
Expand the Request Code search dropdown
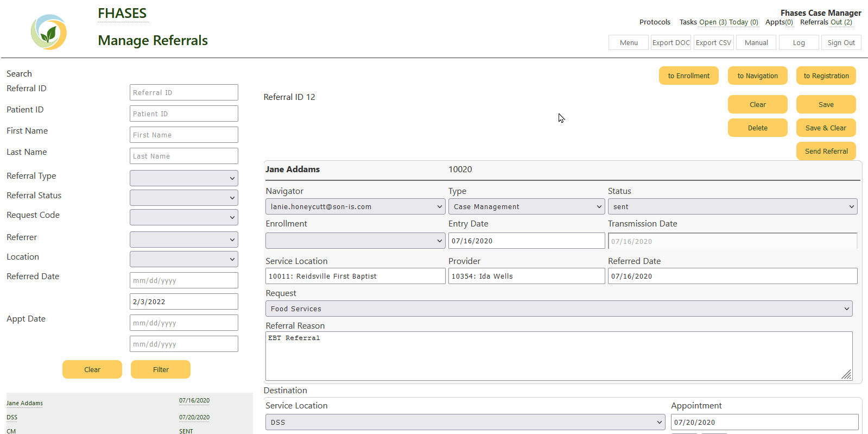(x=184, y=217)
